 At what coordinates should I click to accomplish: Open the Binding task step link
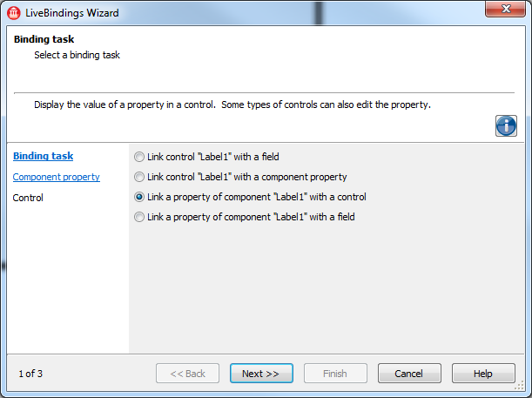[x=43, y=156]
